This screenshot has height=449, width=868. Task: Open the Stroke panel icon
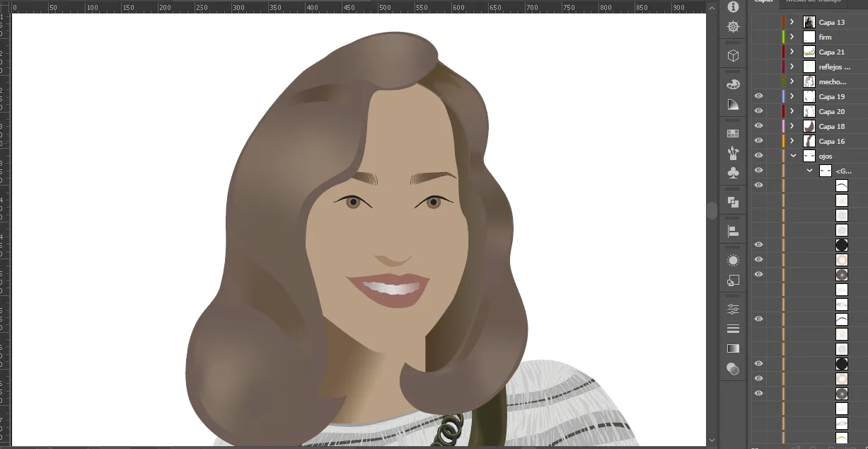point(733,329)
